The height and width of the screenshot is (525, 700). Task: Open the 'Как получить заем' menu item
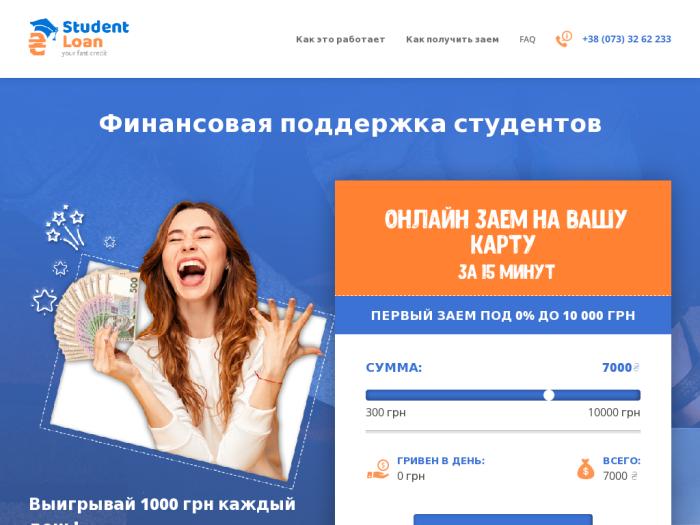coord(452,39)
